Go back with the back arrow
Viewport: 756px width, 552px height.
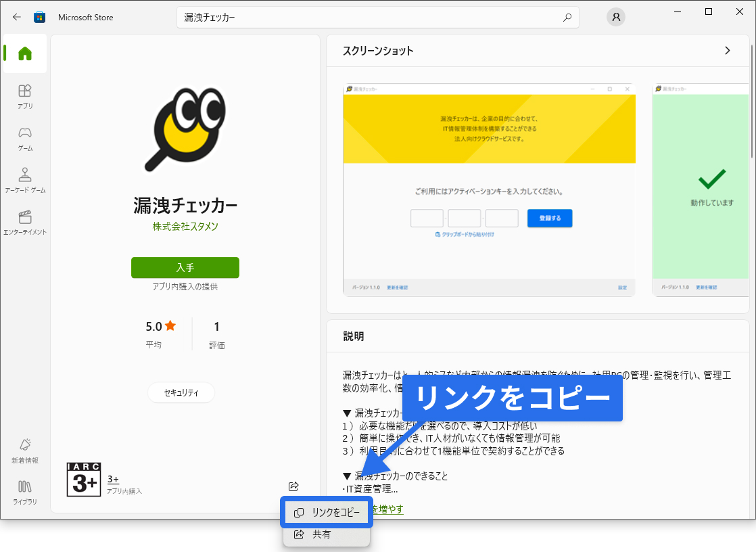pos(17,18)
